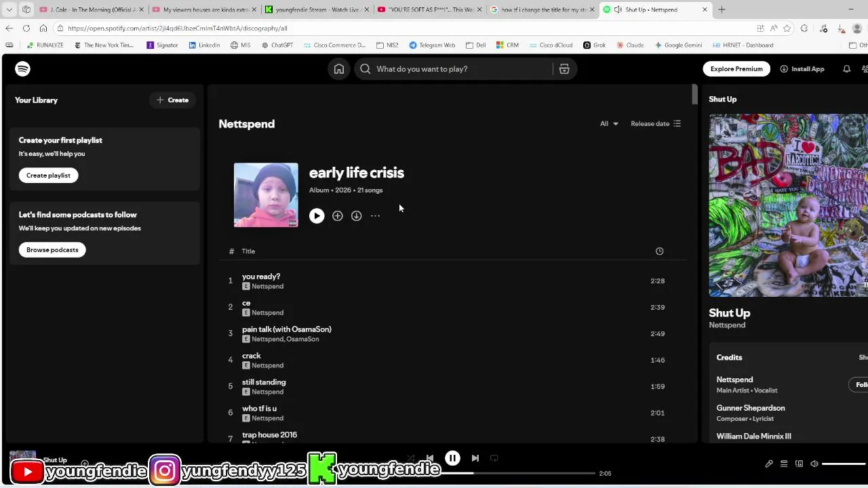
Task: Open the Your Library heading
Action: click(x=36, y=100)
